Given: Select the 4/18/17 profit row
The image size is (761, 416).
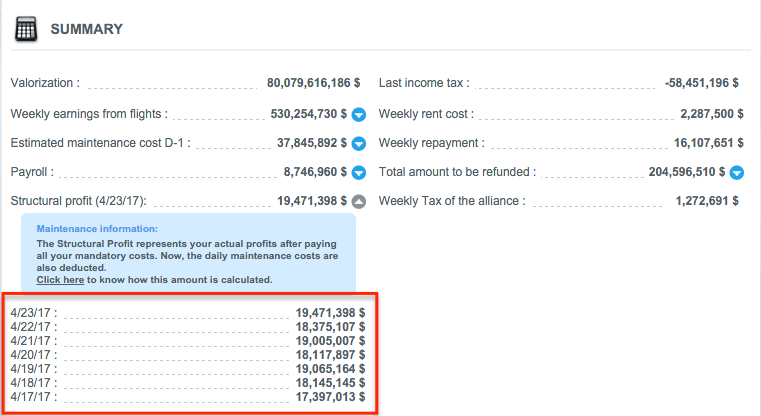Looking at the screenshot, I should click(188, 383).
